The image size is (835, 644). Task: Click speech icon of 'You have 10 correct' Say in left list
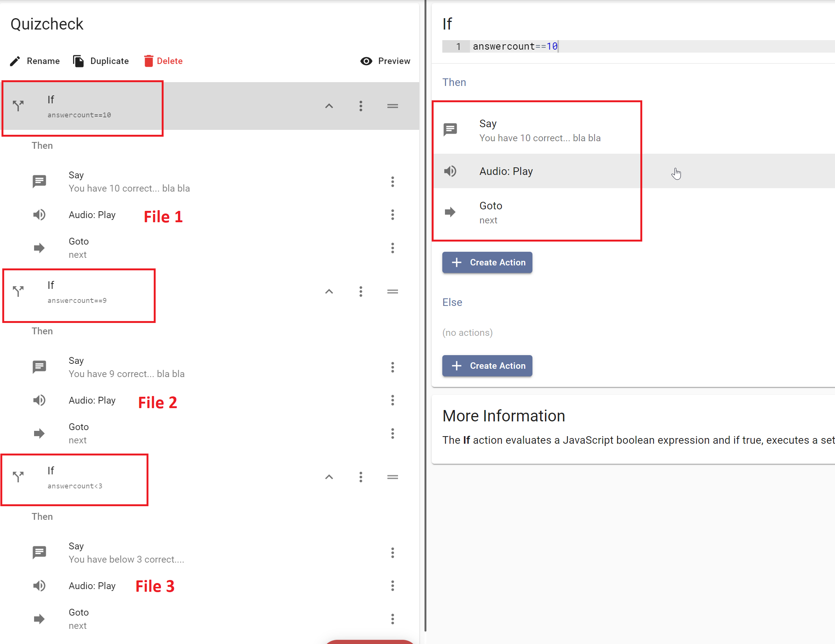39,182
